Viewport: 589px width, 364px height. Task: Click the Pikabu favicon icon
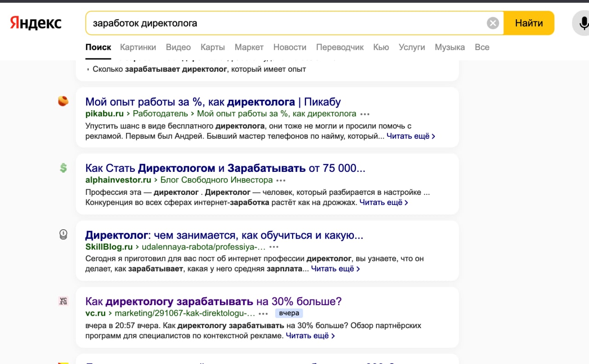click(63, 101)
